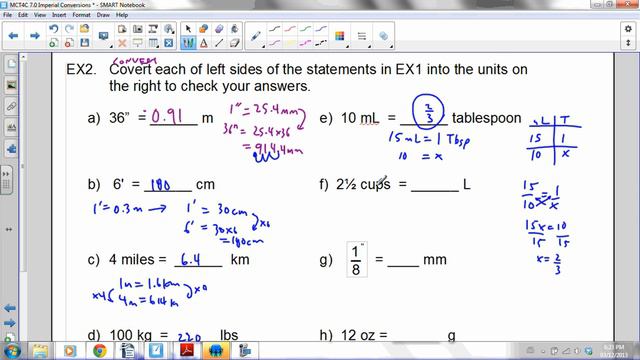Open the View menu
Viewport: 640px width, 360px height.
coord(40,15)
